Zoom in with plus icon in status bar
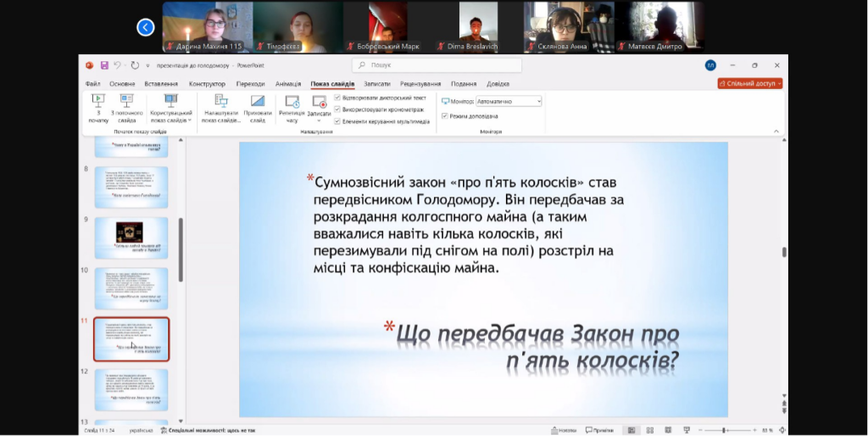Viewport: 868px width, 436px height. [754, 430]
